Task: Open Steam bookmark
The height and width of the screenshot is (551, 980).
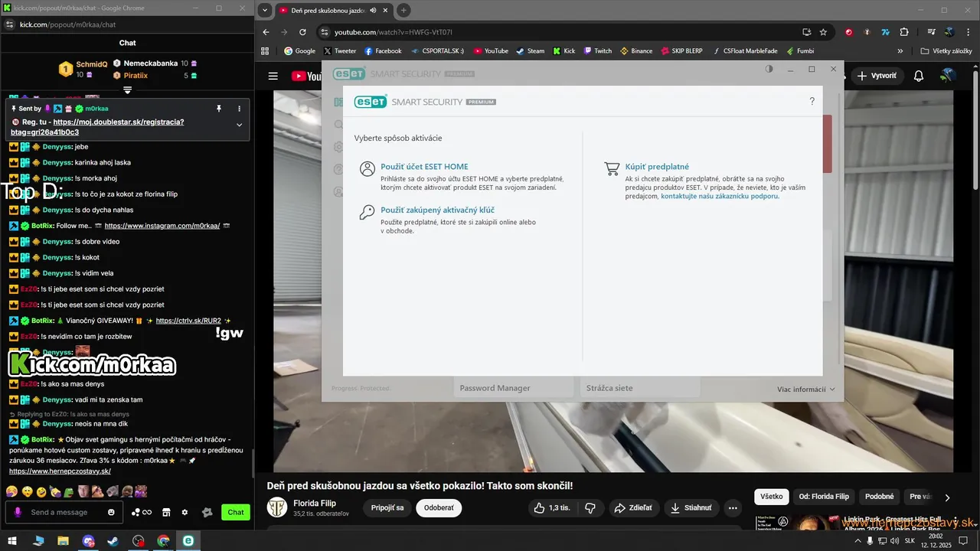Action: [x=531, y=51]
